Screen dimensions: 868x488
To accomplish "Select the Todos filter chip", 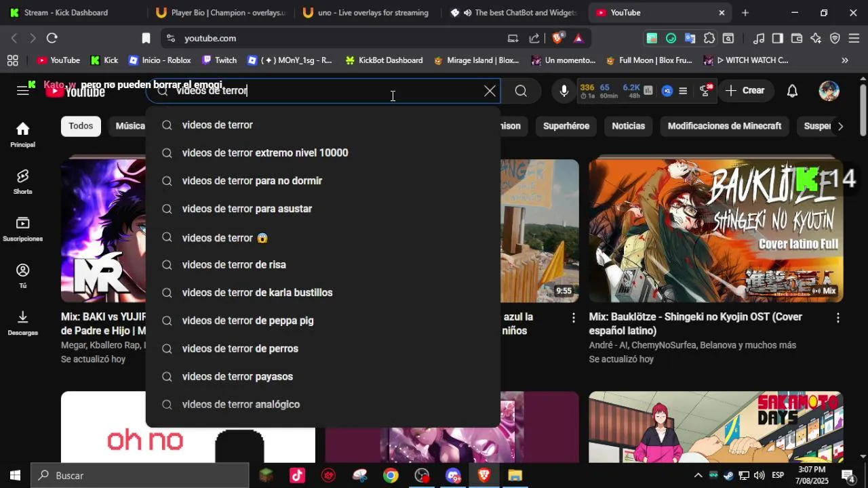I will [81, 126].
